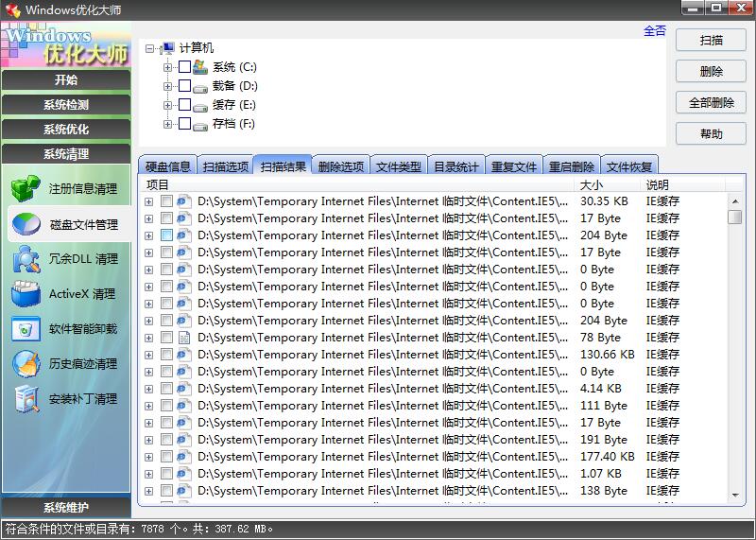Click the file icon of the 30.35 KB row
This screenshot has width=756, height=540.
(183, 201)
